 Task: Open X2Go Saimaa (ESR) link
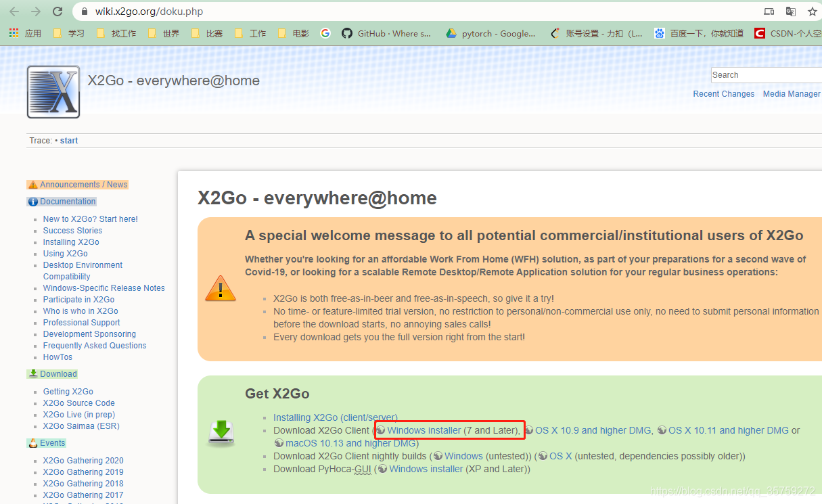point(81,426)
